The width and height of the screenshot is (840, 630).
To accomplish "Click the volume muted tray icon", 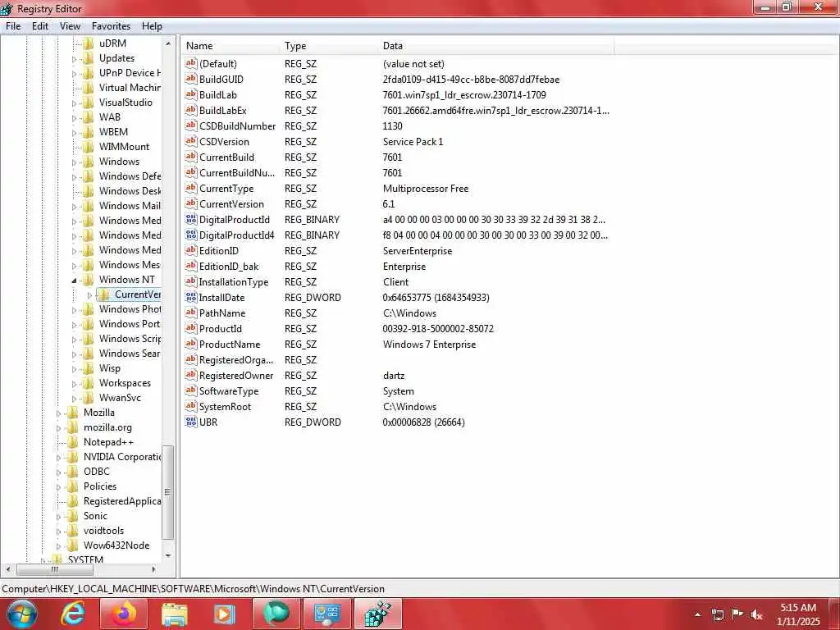I will (757, 615).
